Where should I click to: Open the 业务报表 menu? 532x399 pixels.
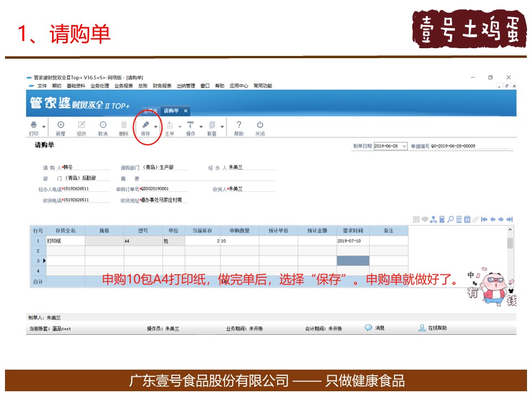(x=124, y=86)
